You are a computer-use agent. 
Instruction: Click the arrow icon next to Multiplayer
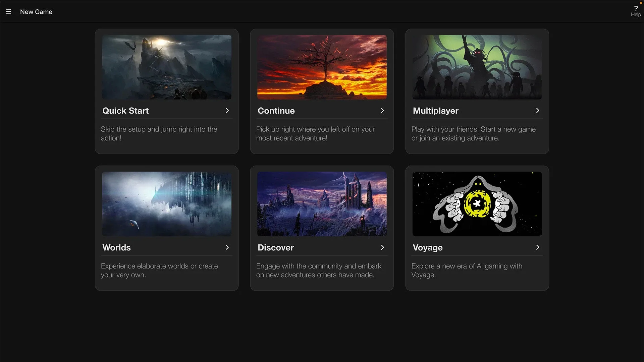coord(537,111)
